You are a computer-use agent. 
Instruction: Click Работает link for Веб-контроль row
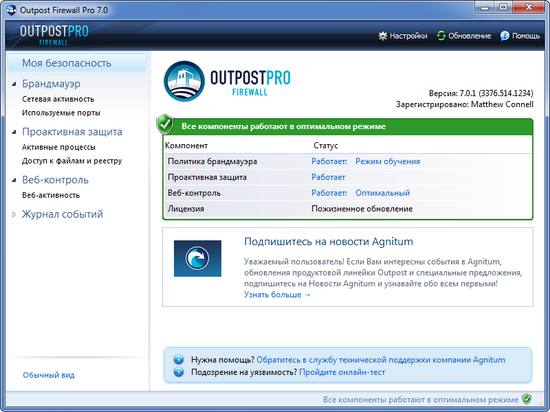[329, 193]
